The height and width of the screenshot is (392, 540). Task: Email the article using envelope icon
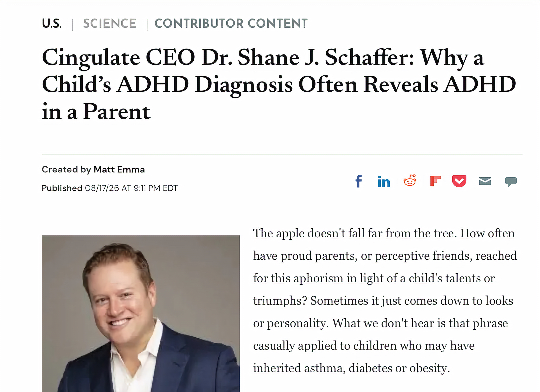[x=485, y=181]
